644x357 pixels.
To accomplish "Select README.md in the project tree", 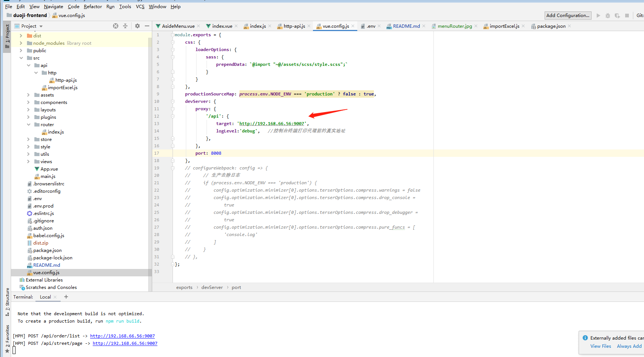I will [x=47, y=265].
